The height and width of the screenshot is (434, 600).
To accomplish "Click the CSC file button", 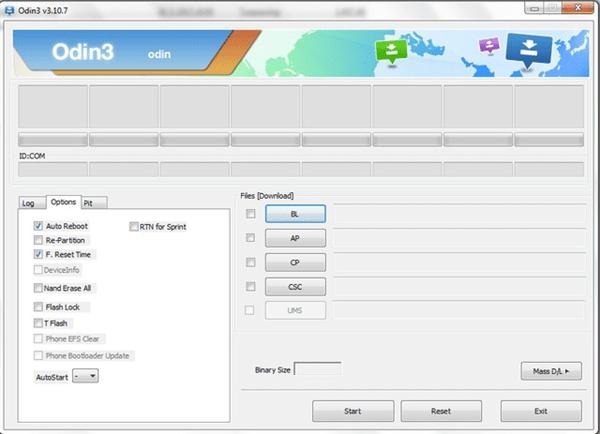I will tap(295, 286).
